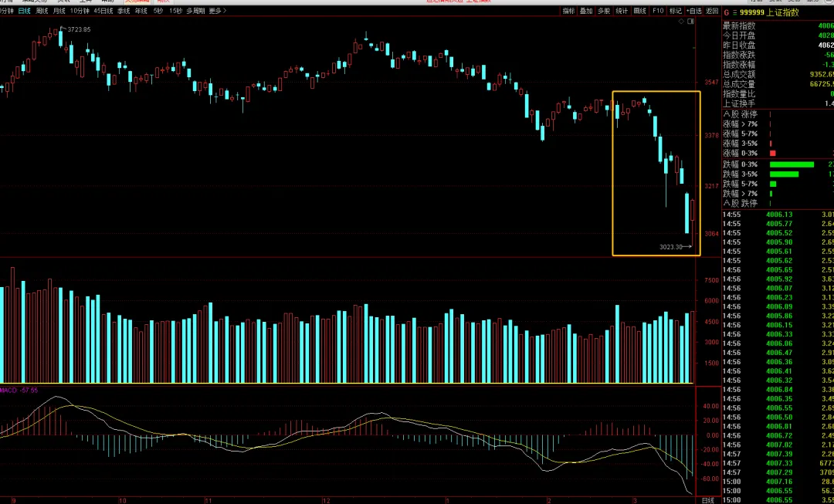834x504 pixels.
Task: Click the 3023.30 low price label
Action: pyautogui.click(x=671, y=247)
